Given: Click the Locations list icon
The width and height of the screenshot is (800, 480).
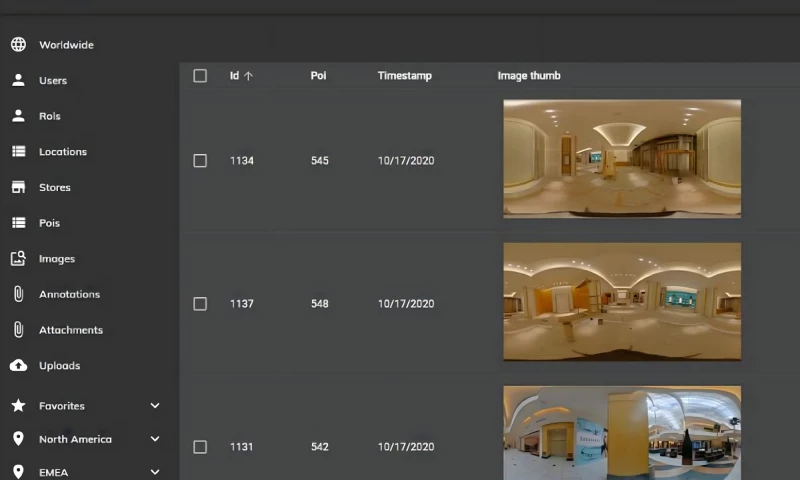Looking at the screenshot, I should pos(18,151).
